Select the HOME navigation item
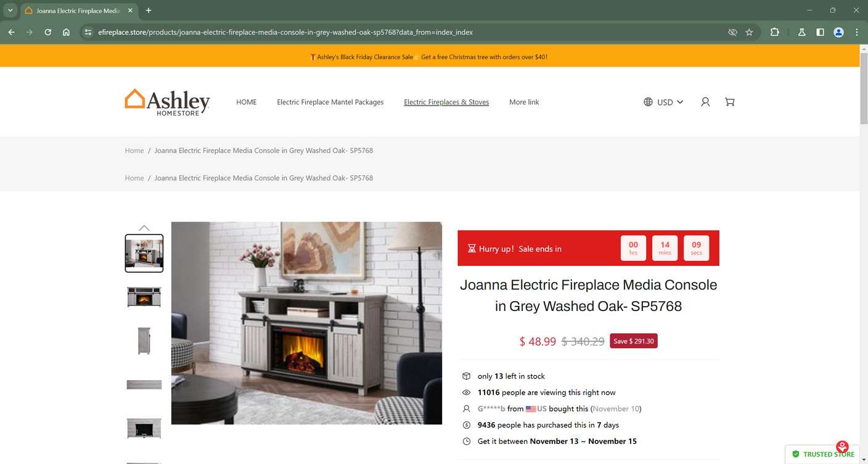Viewport: 868px width, 464px height. click(x=245, y=102)
